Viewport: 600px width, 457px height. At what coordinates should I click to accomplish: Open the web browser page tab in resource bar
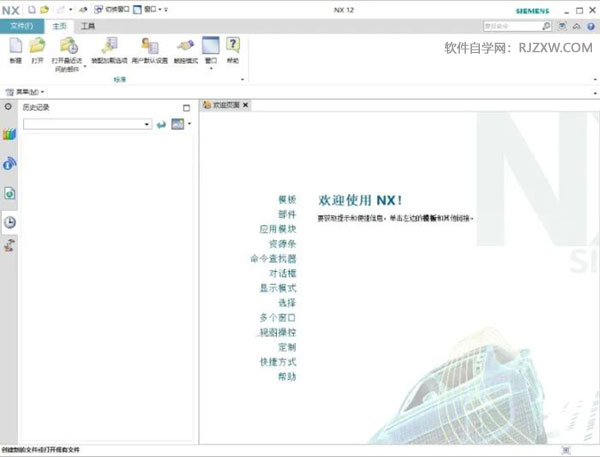click(10, 193)
